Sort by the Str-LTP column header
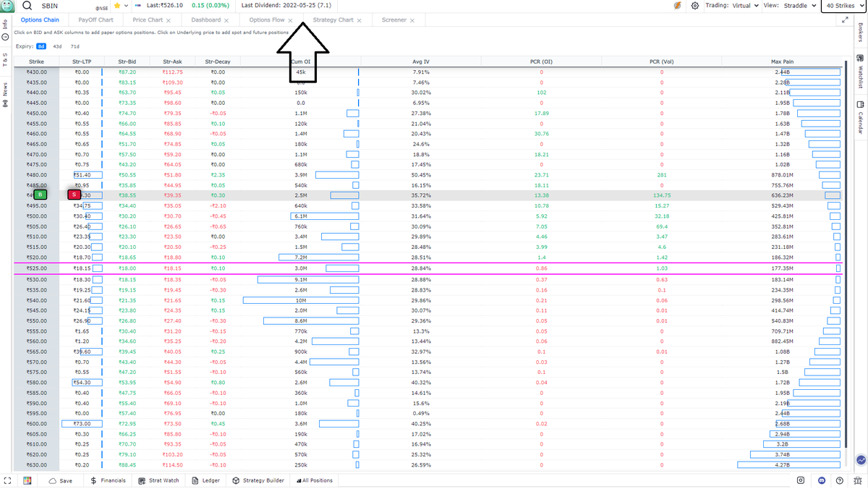 [x=82, y=61]
